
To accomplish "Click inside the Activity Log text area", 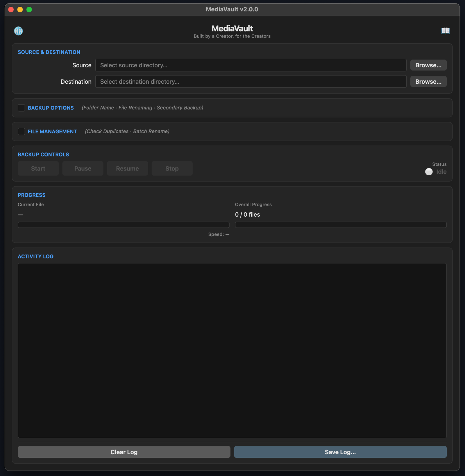I will click(x=232, y=351).
